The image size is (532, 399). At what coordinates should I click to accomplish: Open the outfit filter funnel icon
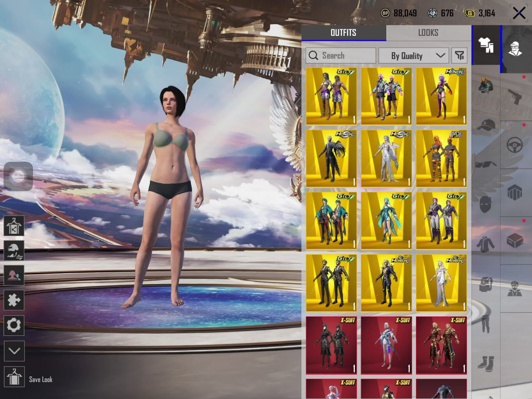click(460, 56)
